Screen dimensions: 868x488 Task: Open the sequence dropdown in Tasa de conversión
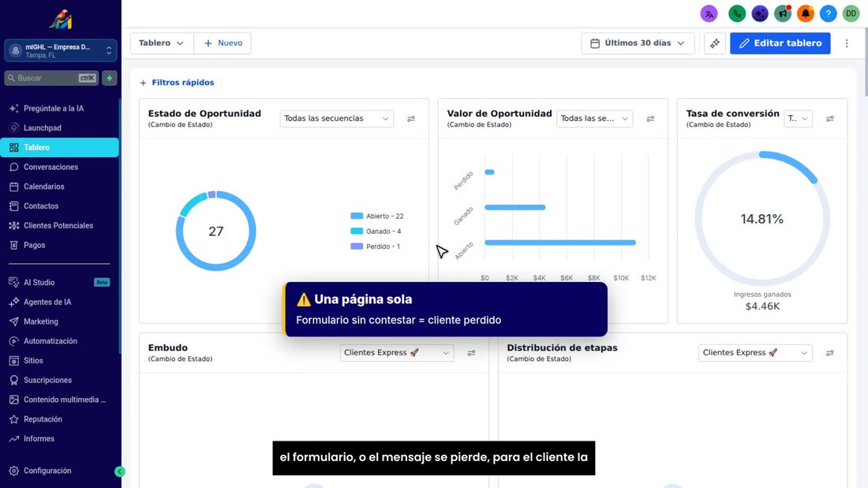click(799, 118)
